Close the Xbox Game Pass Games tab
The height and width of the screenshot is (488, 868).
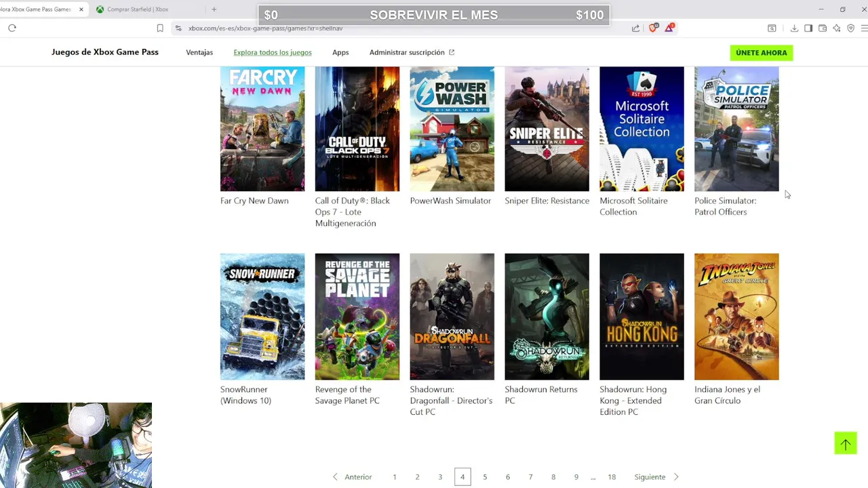(81, 9)
